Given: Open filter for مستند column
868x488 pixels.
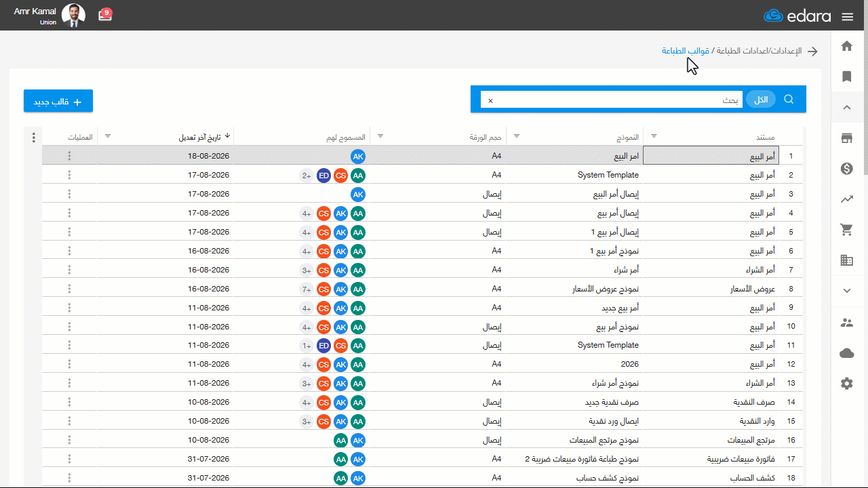Looking at the screenshot, I should (x=654, y=136).
